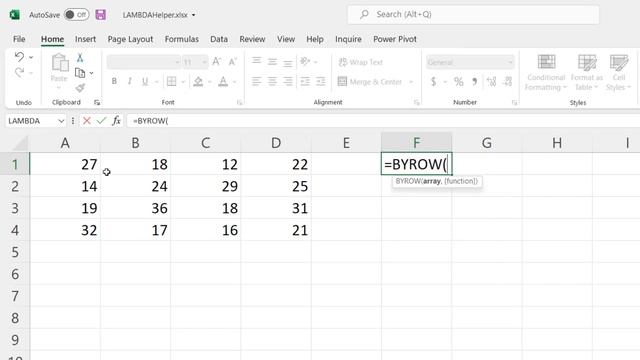Open the Help tab

(x=315, y=39)
